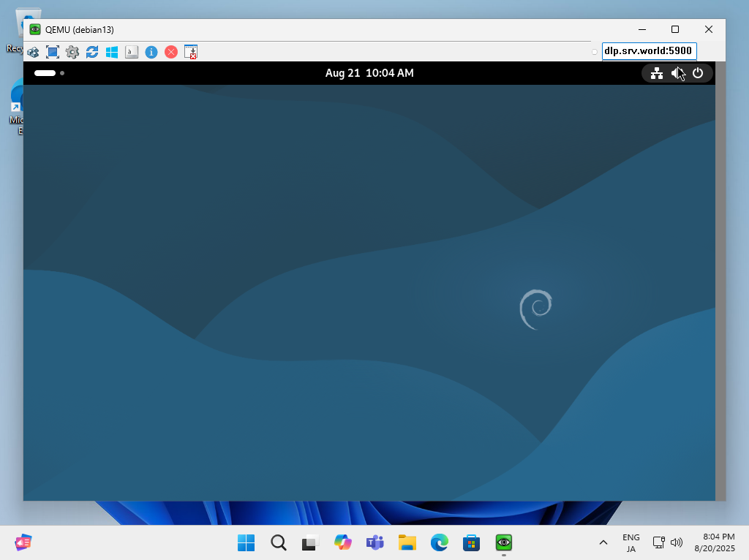Disconnect using the red X icon

(x=171, y=52)
